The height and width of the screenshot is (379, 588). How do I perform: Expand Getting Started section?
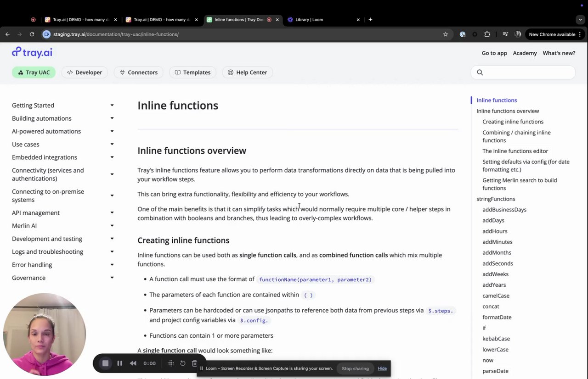point(112,106)
